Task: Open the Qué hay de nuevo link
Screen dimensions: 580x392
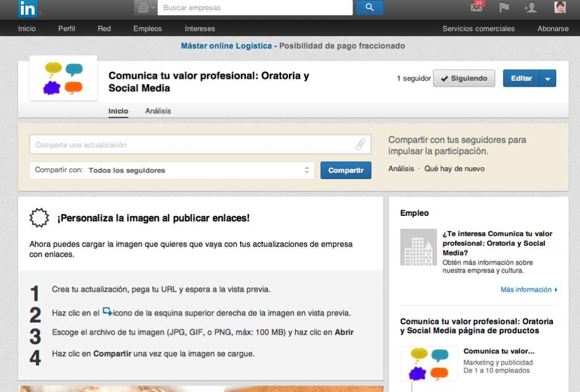Action: click(454, 169)
